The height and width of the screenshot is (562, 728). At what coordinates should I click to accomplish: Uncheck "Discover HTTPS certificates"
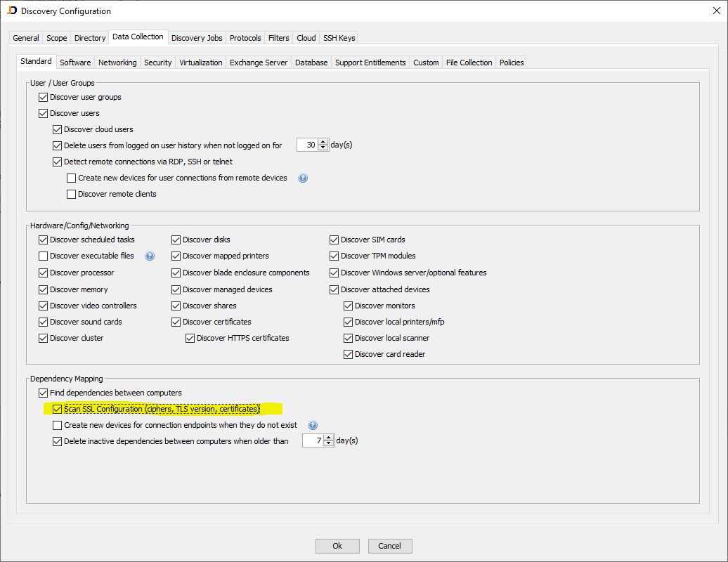pos(190,338)
